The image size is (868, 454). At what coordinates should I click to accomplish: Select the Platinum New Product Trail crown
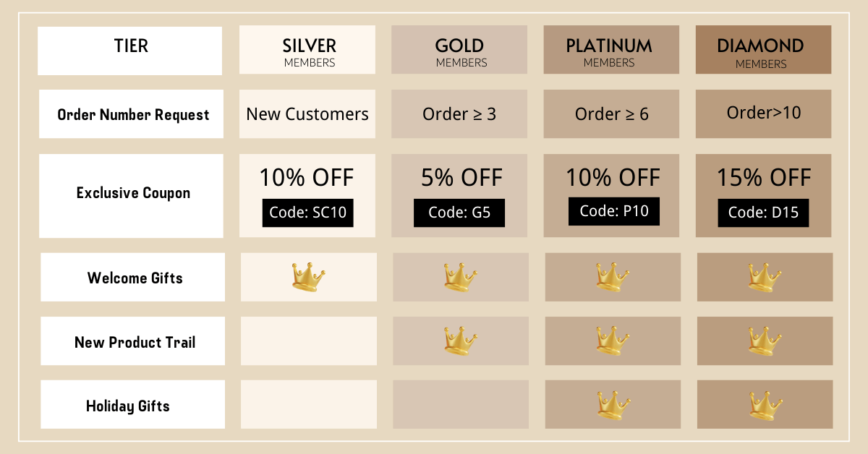(x=613, y=340)
